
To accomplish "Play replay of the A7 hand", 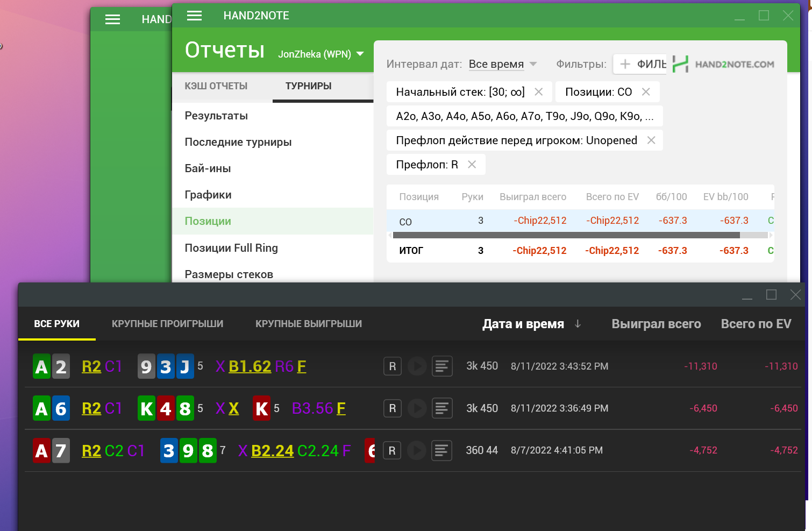I will tap(416, 450).
